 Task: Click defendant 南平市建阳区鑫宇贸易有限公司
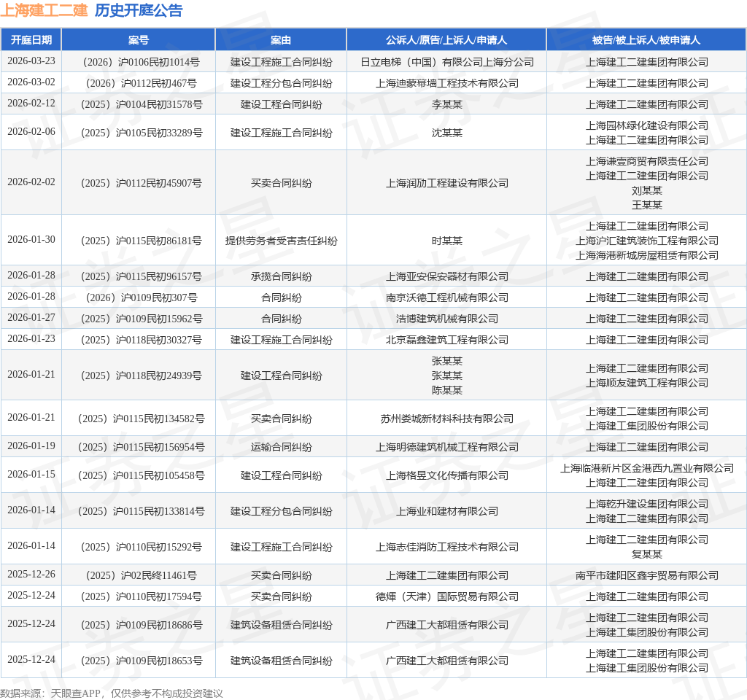646,575
